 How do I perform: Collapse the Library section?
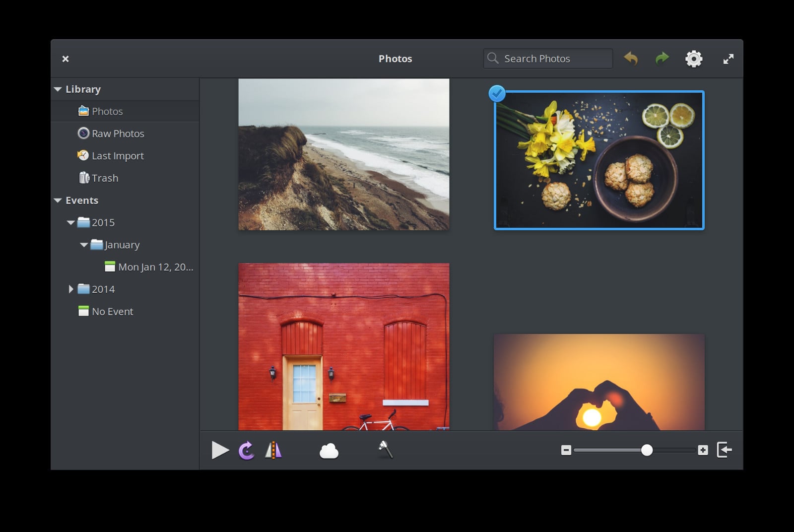pos(57,89)
